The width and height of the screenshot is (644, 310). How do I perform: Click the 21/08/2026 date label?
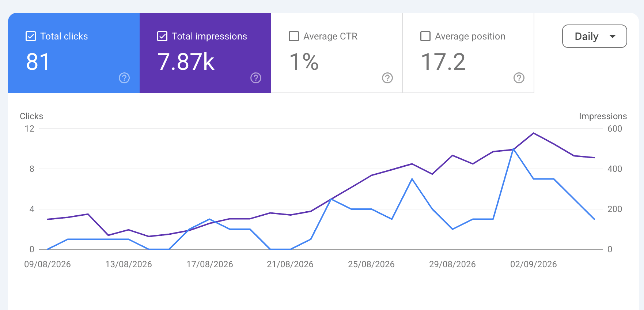click(x=290, y=264)
